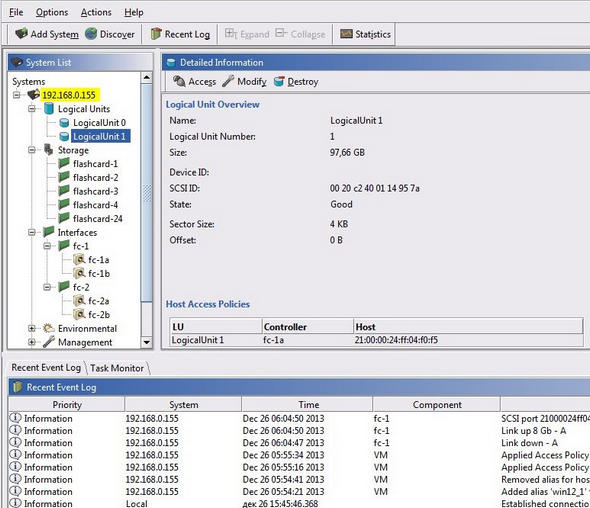The height and width of the screenshot is (508, 590).
Task: Open the File menu
Action: [16, 12]
